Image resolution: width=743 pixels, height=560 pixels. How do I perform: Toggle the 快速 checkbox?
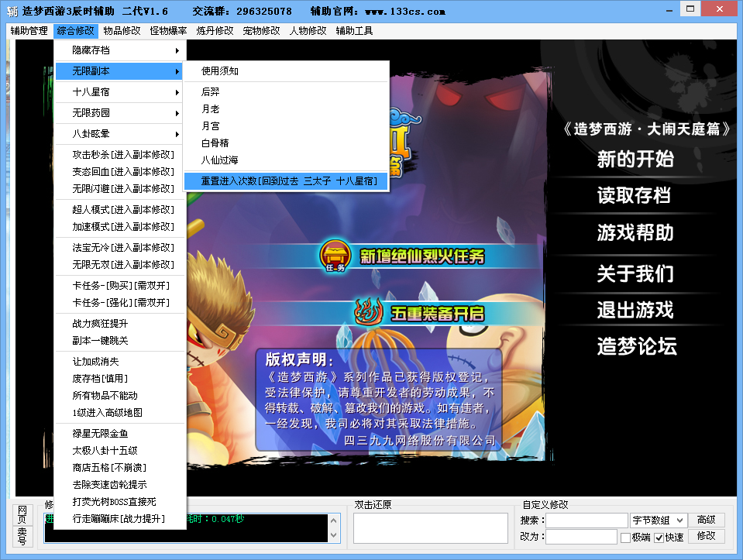click(x=659, y=538)
